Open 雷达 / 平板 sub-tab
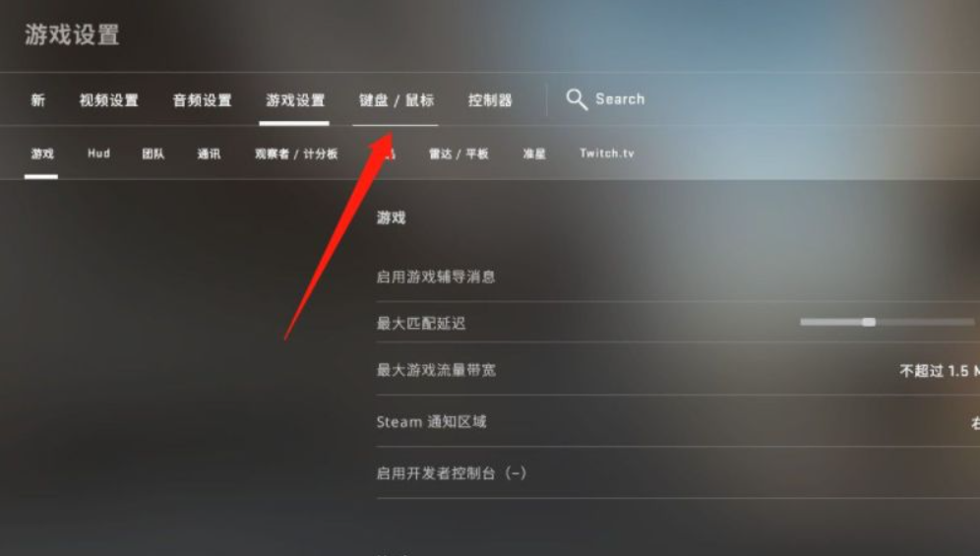Viewport: 980px width, 556px height. pyautogui.click(x=459, y=154)
